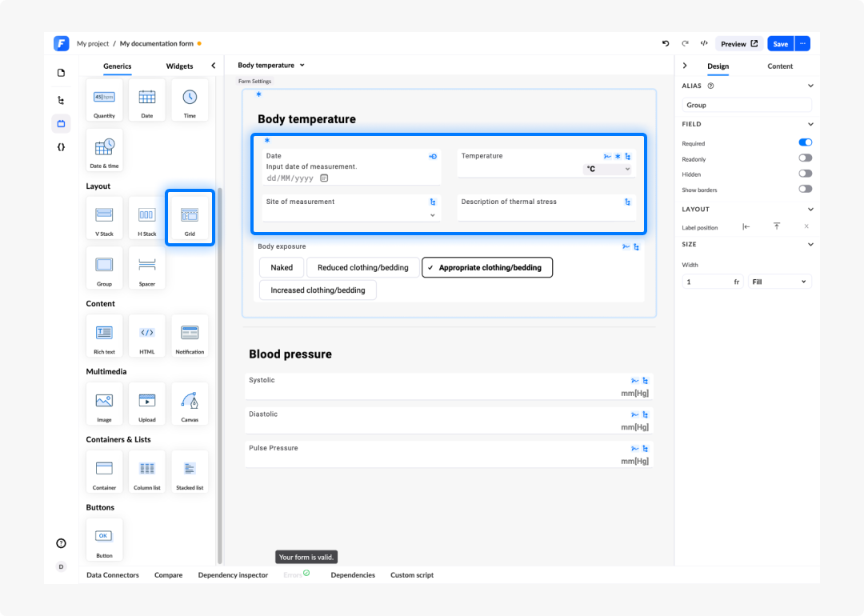864x616 pixels.
Task: Insert a Rich text content block
Action: (104, 336)
